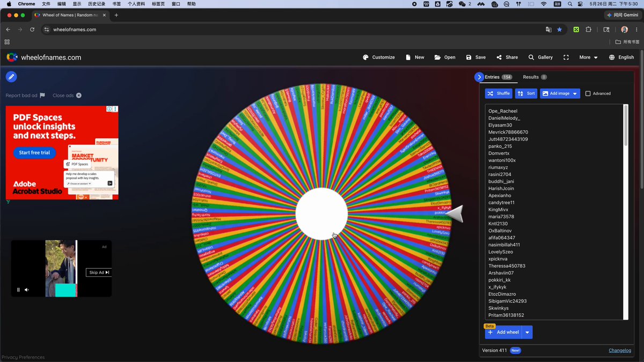The image size is (644, 362).
Task: Collapse the entries panel with the arrow
Action: pyautogui.click(x=479, y=77)
